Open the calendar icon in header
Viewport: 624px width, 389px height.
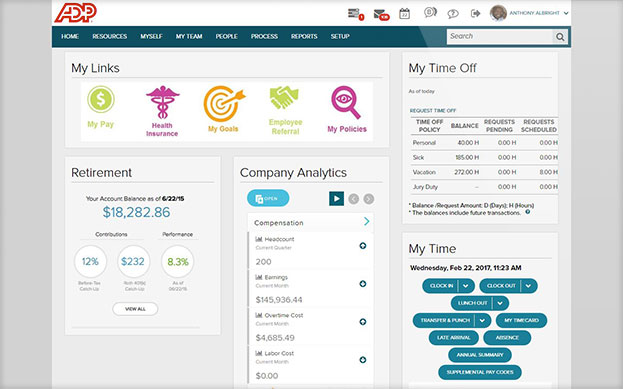404,13
